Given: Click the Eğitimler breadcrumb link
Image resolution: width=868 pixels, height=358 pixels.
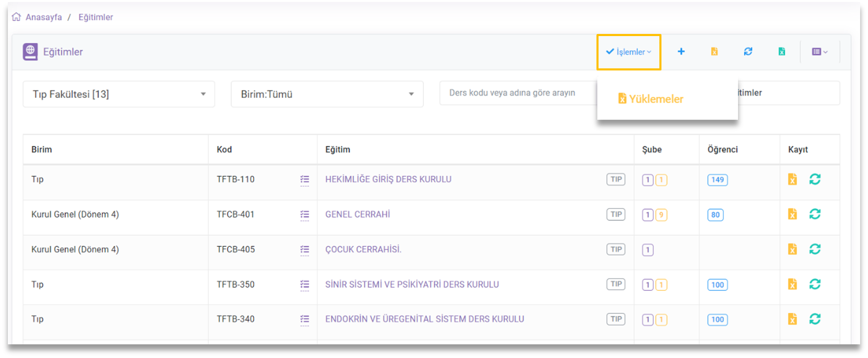Looking at the screenshot, I should (96, 17).
